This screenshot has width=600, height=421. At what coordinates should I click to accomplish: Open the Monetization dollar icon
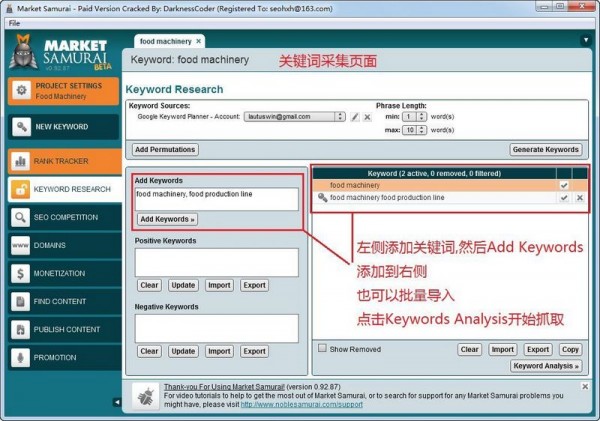[21, 273]
